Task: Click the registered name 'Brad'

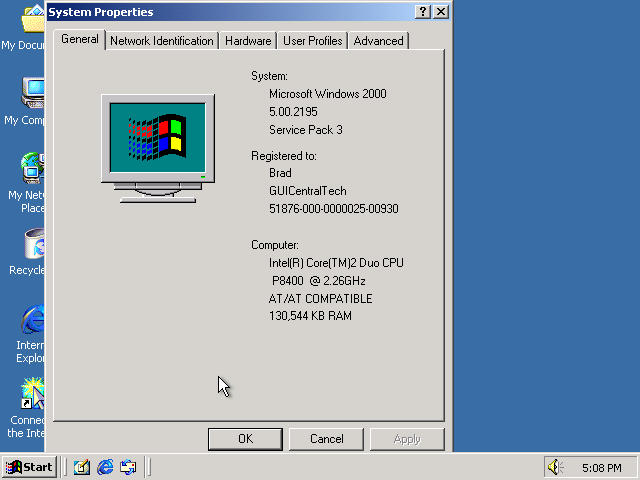Action: click(x=280, y=173)
